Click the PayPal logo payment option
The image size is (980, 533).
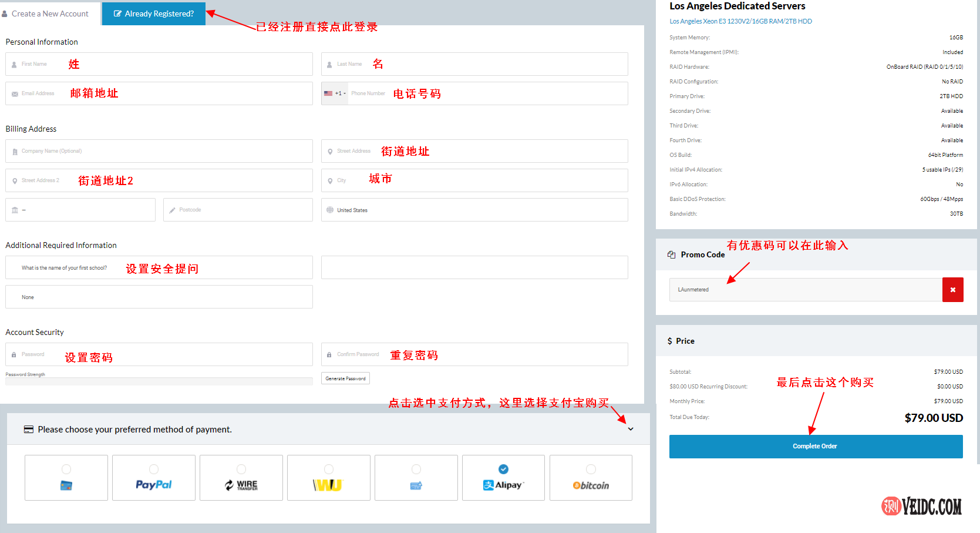click(x=153, y=485)
